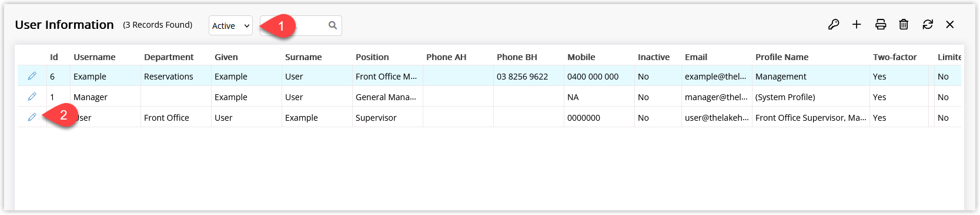Sort by Username column header
Screen dimensions: 980x215
[94, 57]
